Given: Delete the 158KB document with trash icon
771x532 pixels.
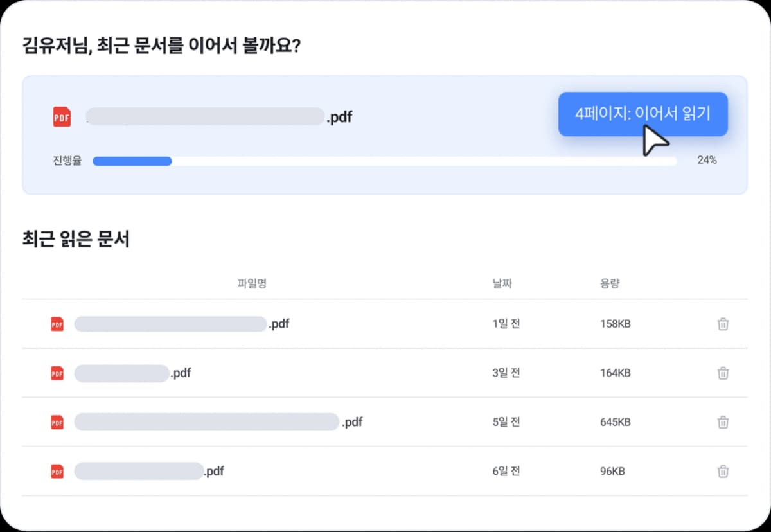Looking at the screenshot, I should 723,324.
